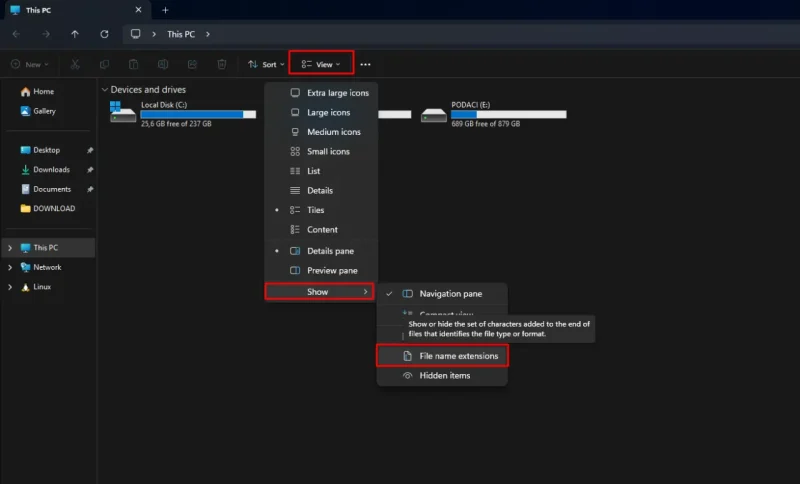Collapse the Devices and drives group

pyautogui.click(x=105, y=89)
